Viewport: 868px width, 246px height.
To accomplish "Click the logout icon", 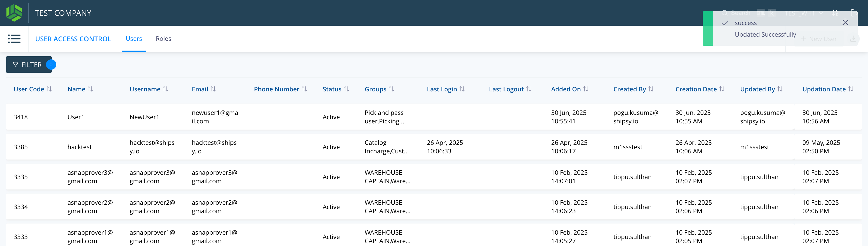I will (x=854, y=13).
